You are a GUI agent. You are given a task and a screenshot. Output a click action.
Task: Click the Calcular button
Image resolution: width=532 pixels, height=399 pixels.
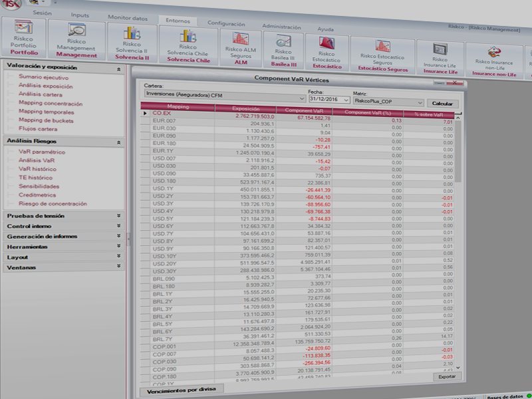pos(442,104)
